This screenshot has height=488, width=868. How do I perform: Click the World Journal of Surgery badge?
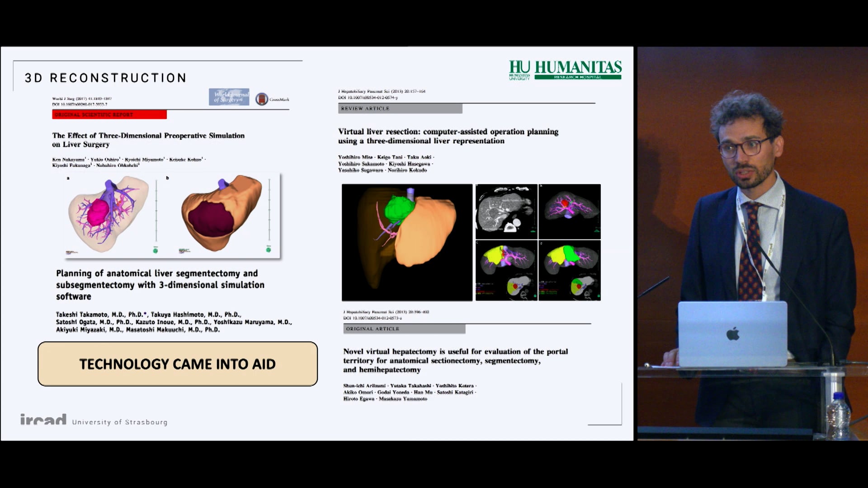pos(229,97)
